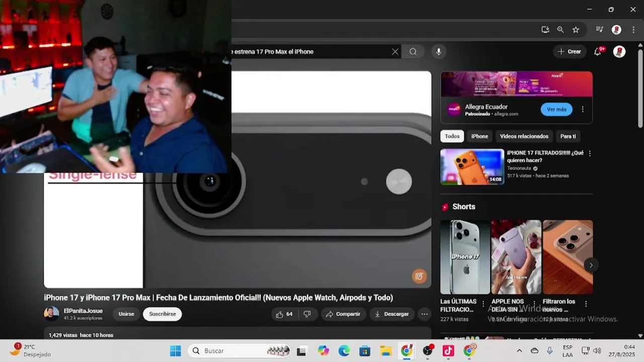Open File Explorer from the taskbar
644x362 pixels.
tap(386, 351)
